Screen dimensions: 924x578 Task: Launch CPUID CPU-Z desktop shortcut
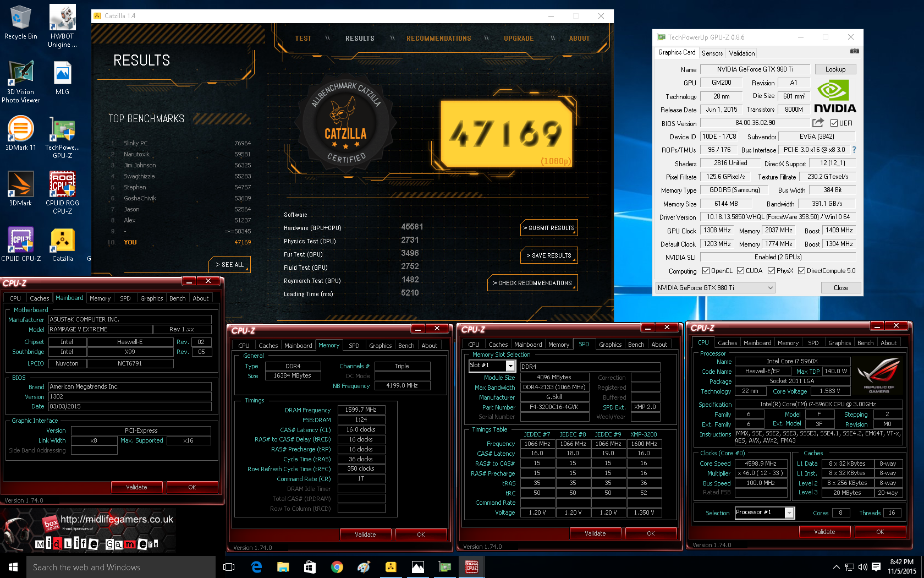coord(21,244)
